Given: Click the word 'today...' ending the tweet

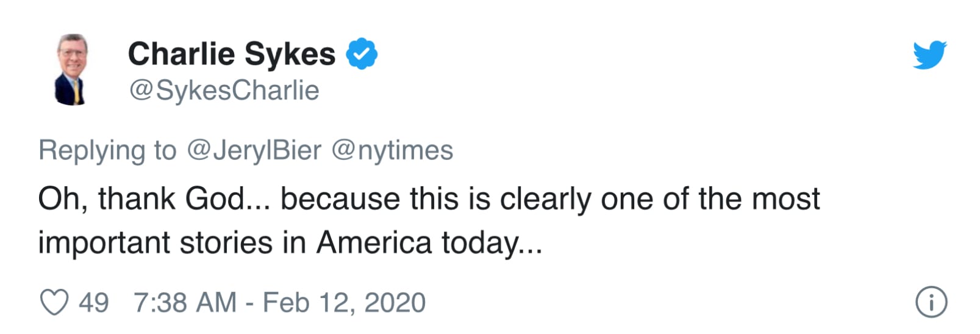Looking at the screenshot, I should [492, 243].
